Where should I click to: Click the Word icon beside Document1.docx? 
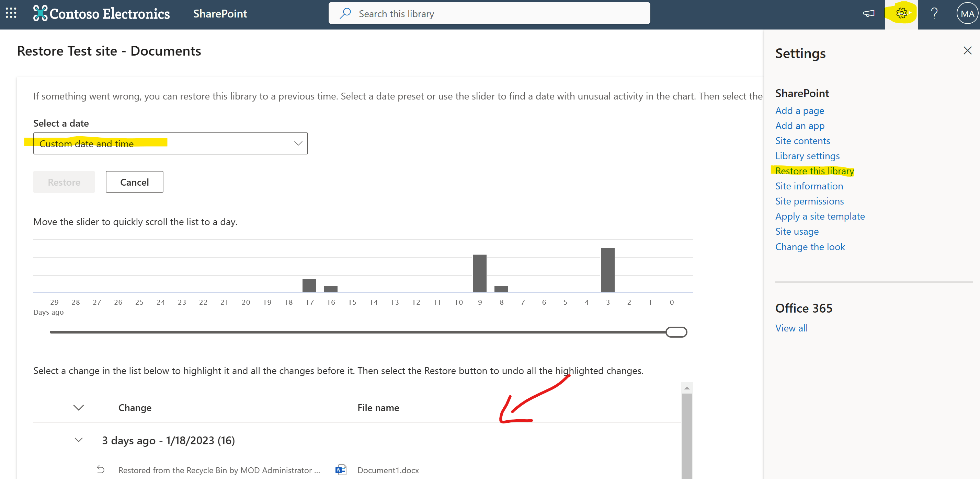coord(341,470)
